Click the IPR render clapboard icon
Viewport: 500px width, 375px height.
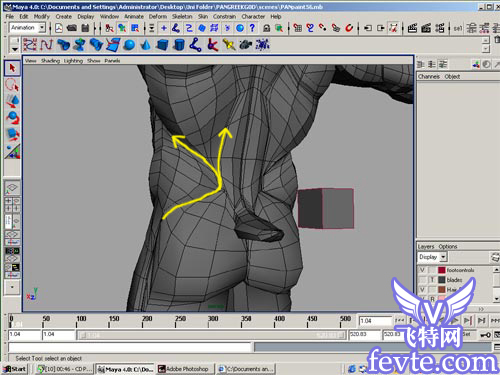[x=426, y=28]
